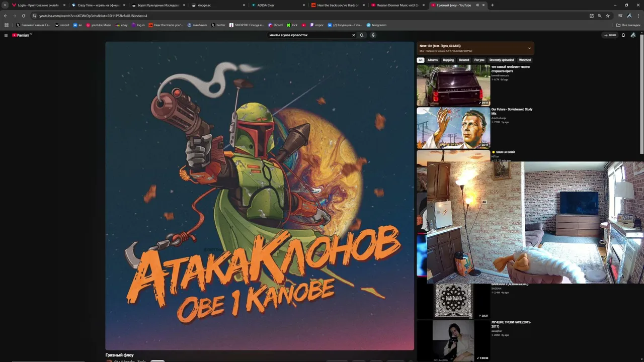Select the Albums filter chip
Screen dimensions: 644x362
(x=433, y=60)
